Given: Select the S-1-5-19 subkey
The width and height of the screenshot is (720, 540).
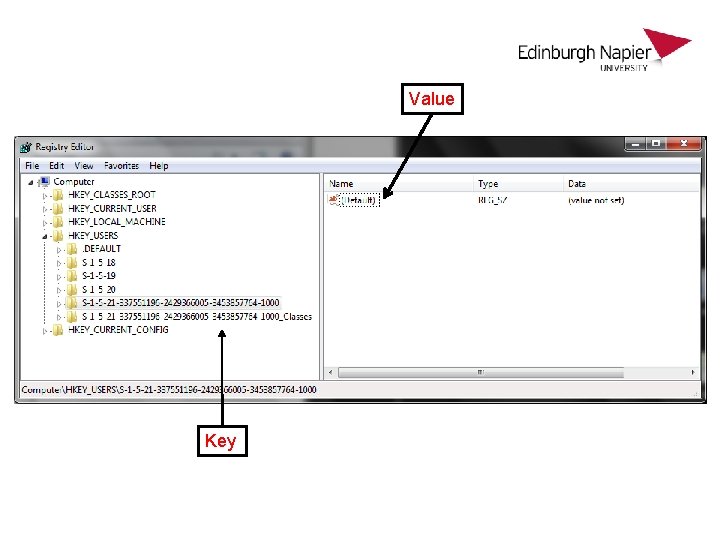Looking at the screenshot, I should [99, 276].
